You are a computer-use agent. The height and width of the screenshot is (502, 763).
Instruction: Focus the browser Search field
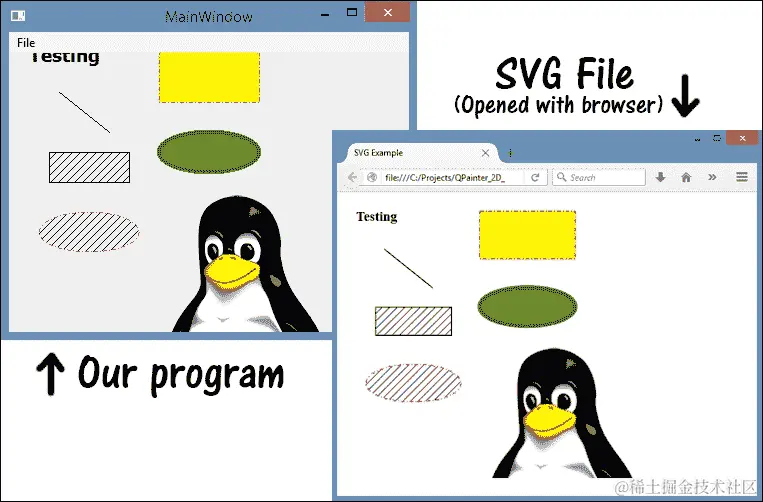[599, 177]
